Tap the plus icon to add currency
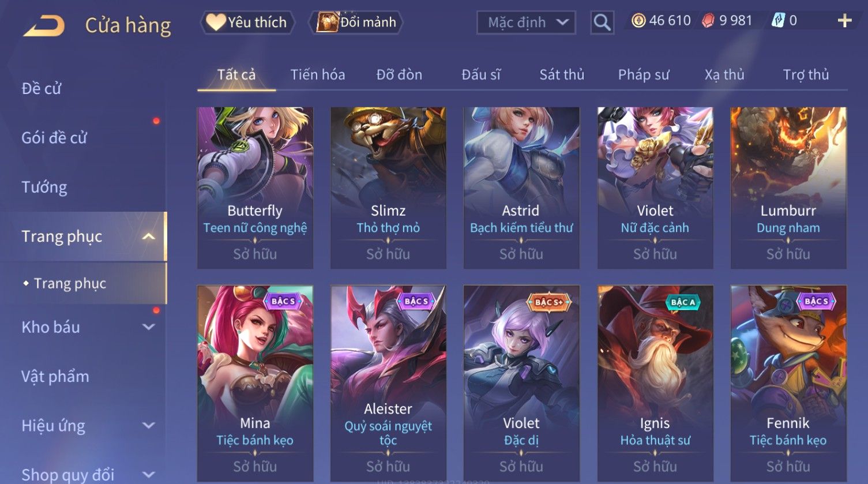This screenshot has height=484, width=868. [x=845, y=21]
